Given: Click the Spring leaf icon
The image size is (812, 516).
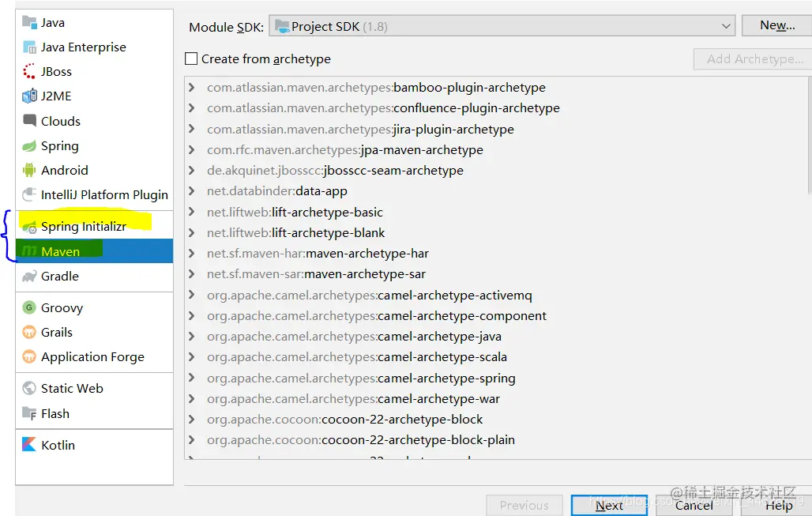Looking at the screenshot, I should [29, 146].
